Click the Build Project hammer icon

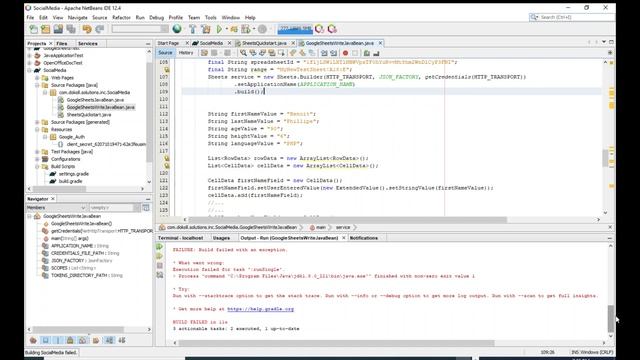coord(193,29)
